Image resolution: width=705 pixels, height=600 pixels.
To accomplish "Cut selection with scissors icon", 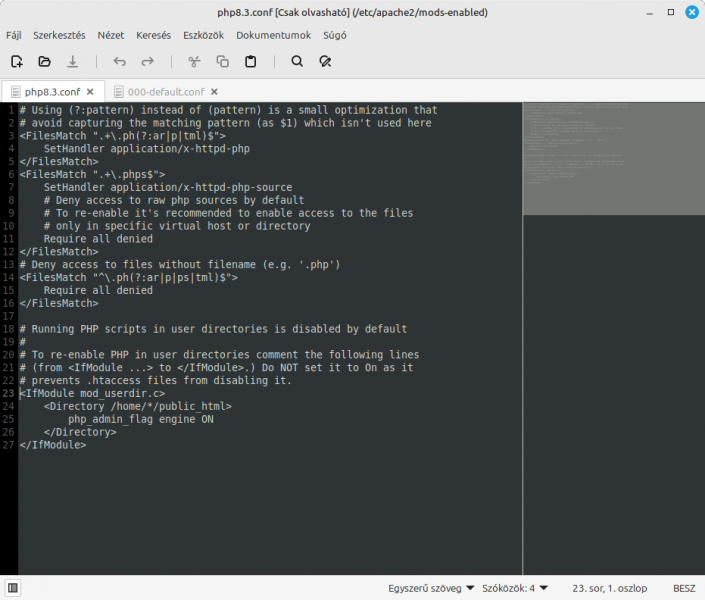I will tap(194, 61).
